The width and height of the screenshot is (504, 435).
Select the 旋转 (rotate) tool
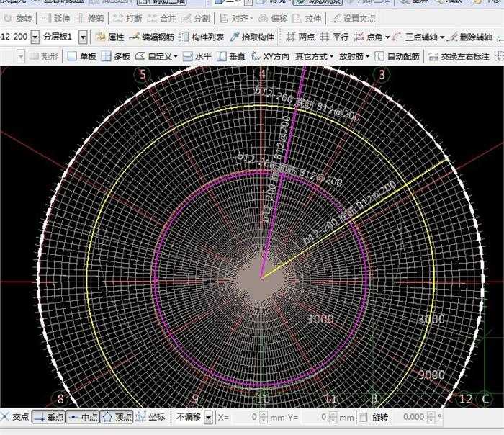(x=18, y=19)
